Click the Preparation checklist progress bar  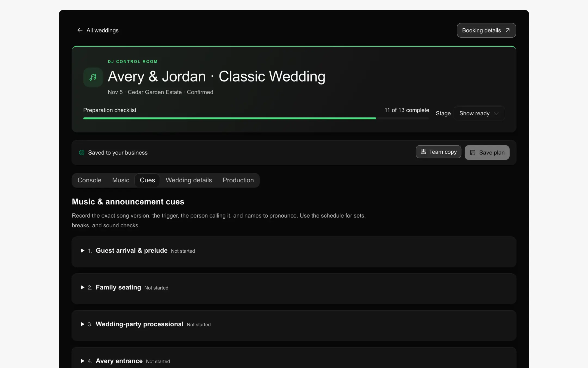pos(256,118)
